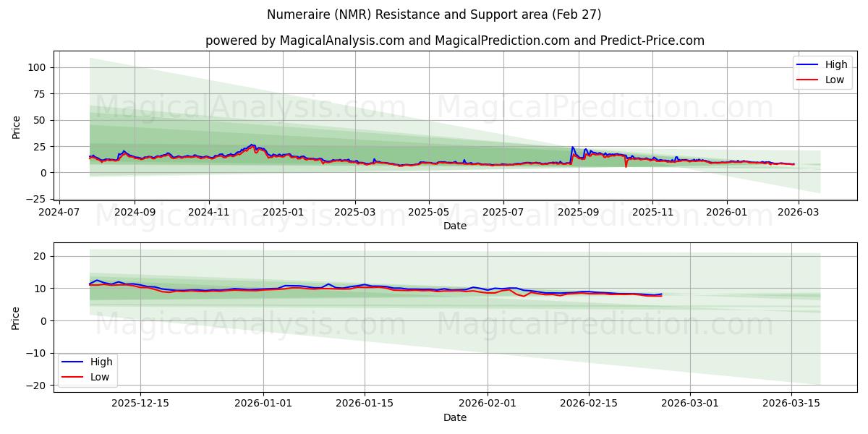This screenshot has height=434, width=868.
Task: Click the '2026-03-15' tick label on the bottom chart
Action: (x=792, y=404)
